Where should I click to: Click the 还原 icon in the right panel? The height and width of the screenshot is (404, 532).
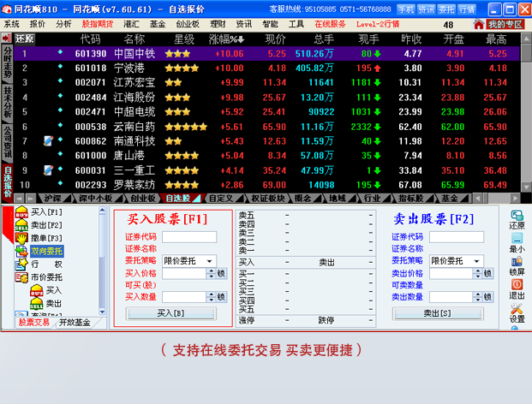[517, 216]
